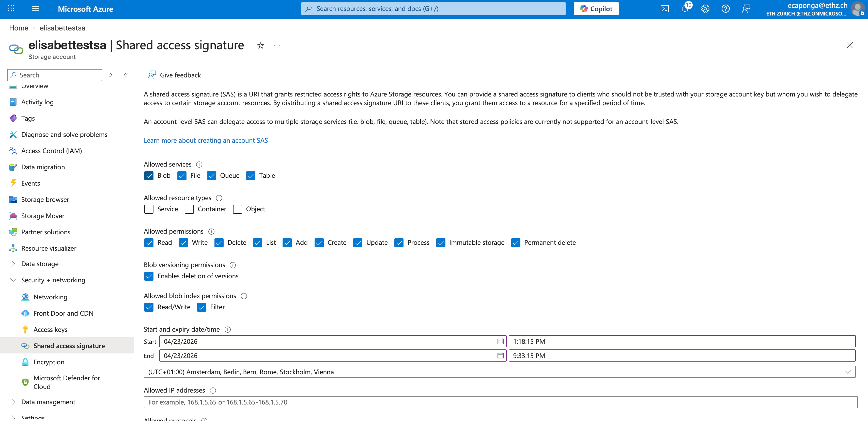Open Learn more about creating an account SAS
868x421 pixels.
(206, 140)
